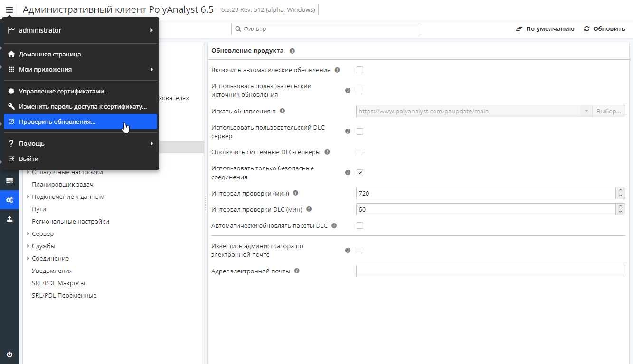Screen dimensions: 633x364
Task: Check Отключить системные DLC-серверы checkbox
Action: tap(360, 152)
